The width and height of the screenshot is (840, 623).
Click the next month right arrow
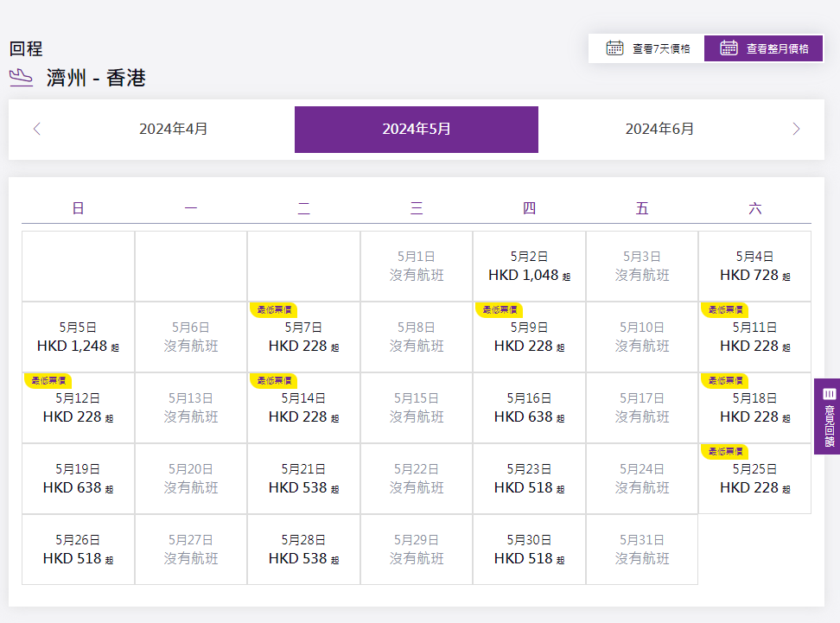[796, 130]
